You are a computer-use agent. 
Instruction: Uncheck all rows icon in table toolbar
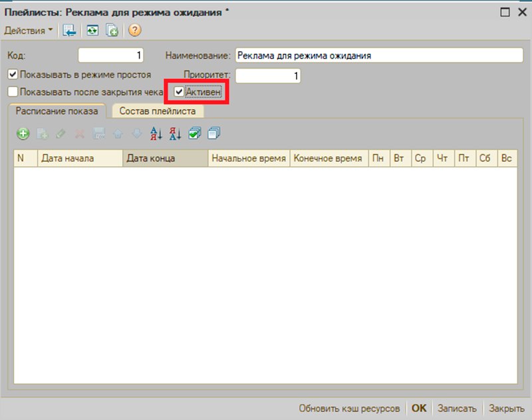(214, 133)
